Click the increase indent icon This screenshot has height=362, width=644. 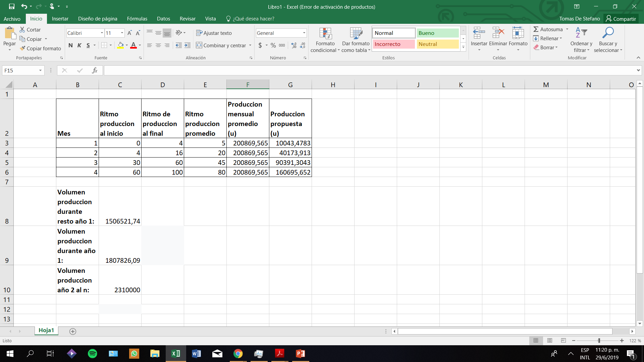[x=187, y=45]
